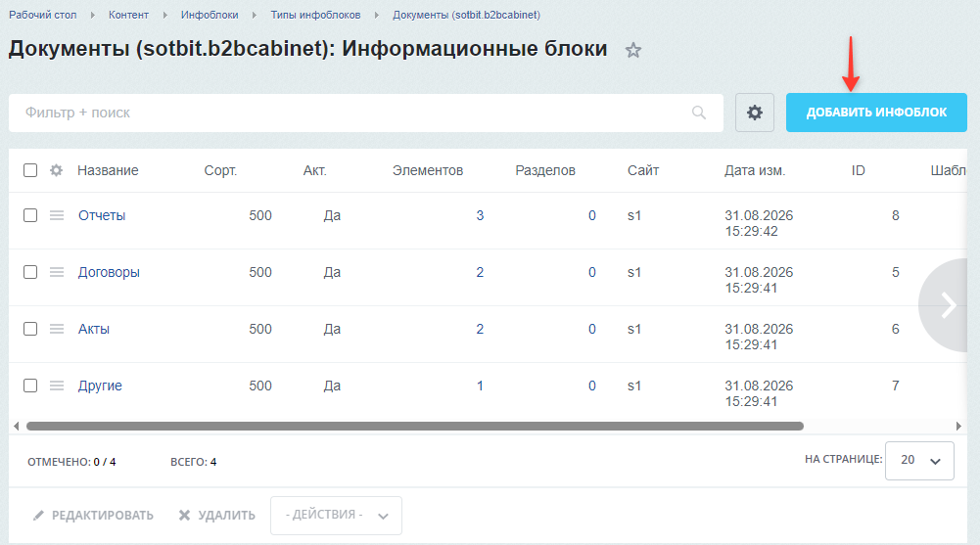Sort by ID column header
Screen dimensions: 980x545
(x=859, y=170)
